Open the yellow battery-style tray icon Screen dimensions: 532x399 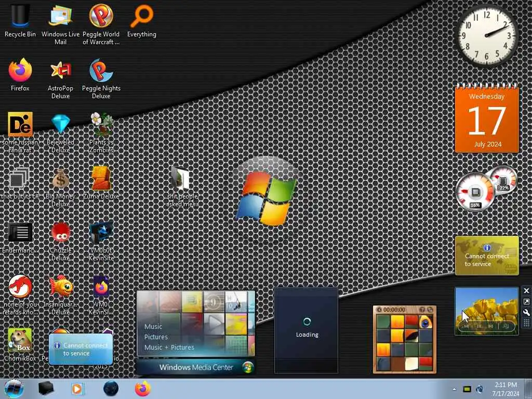467,389
